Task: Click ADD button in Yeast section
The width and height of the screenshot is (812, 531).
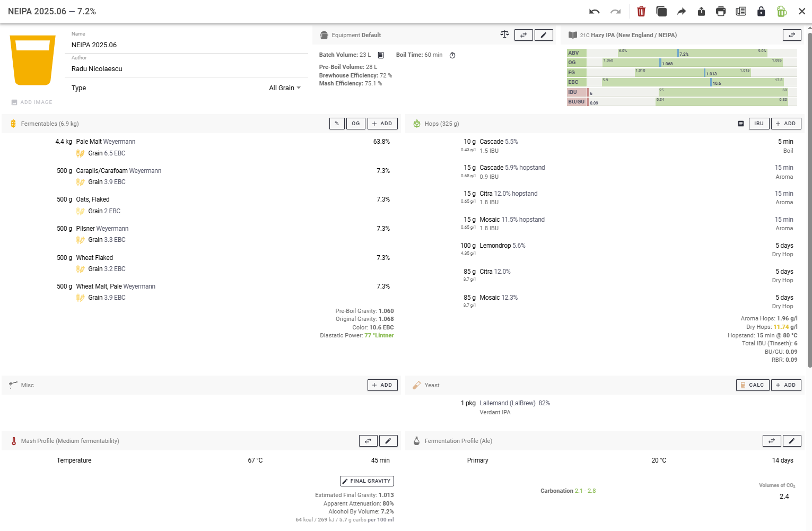Action: point(785,385)
